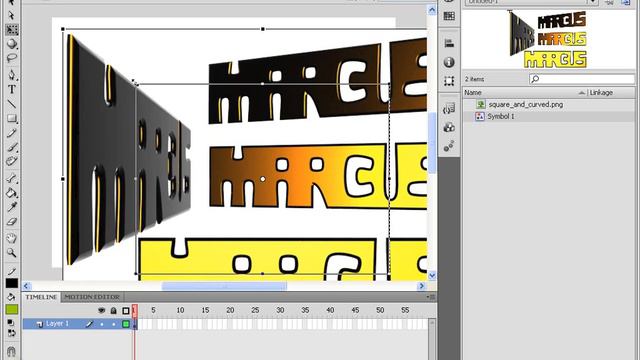Viewport: 640px width, 360px height.
Task: Select the Deco tool
Action: click(x=11, y=161)
